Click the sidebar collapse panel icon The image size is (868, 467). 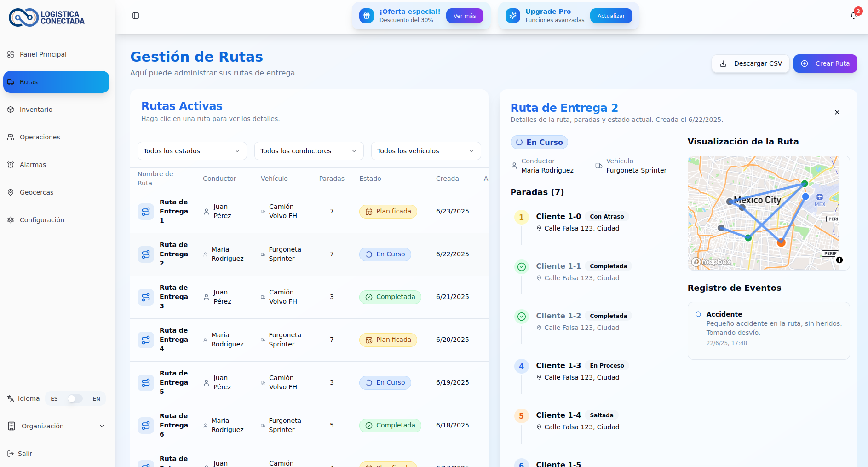coord(136,16)
